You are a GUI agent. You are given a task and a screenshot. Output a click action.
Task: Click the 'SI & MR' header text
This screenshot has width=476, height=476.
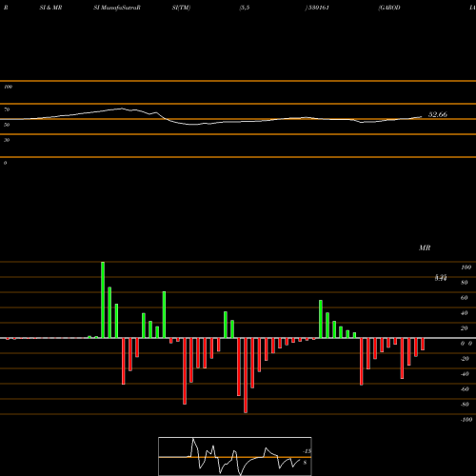coord(50,8)
